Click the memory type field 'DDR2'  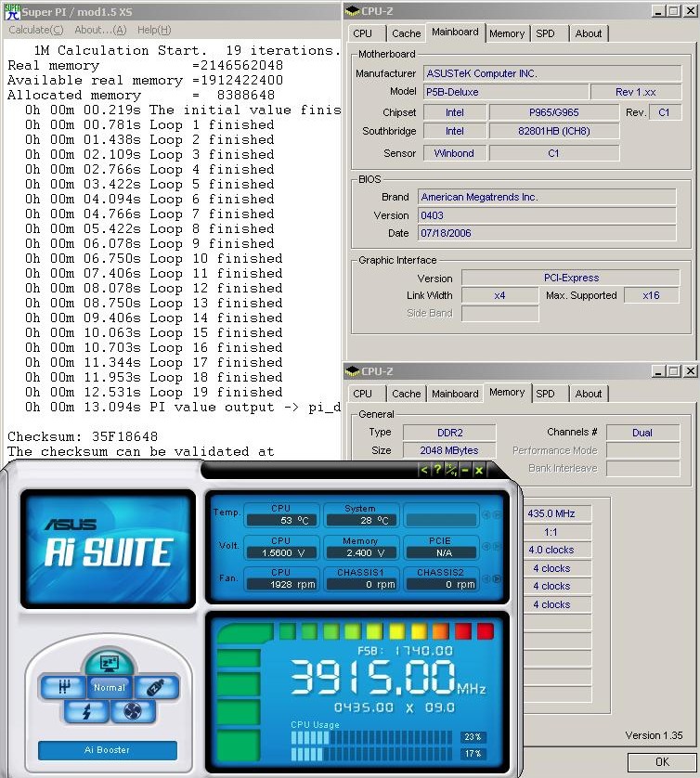coord(449,433)
